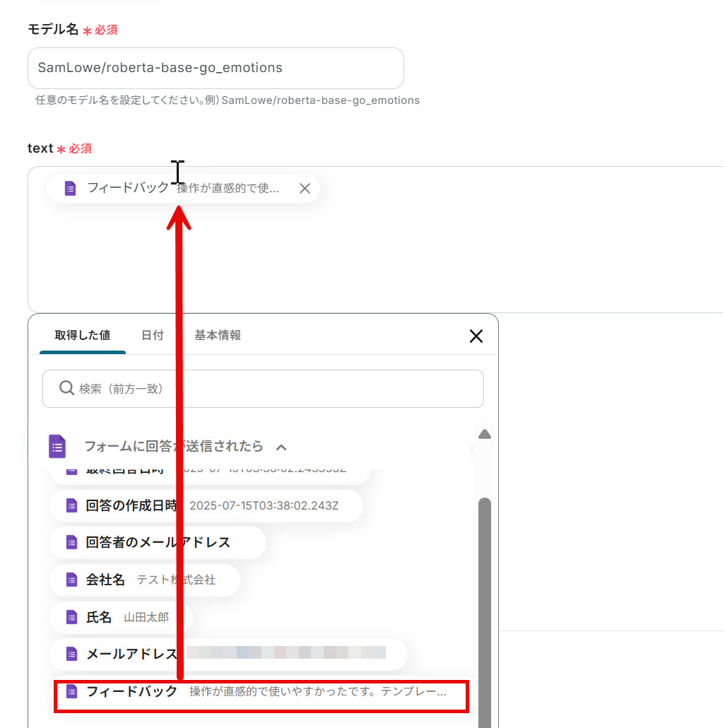This screenshot has height=728, width=725.
Task: Click the magnifier search icon
Action: [66, 388]
